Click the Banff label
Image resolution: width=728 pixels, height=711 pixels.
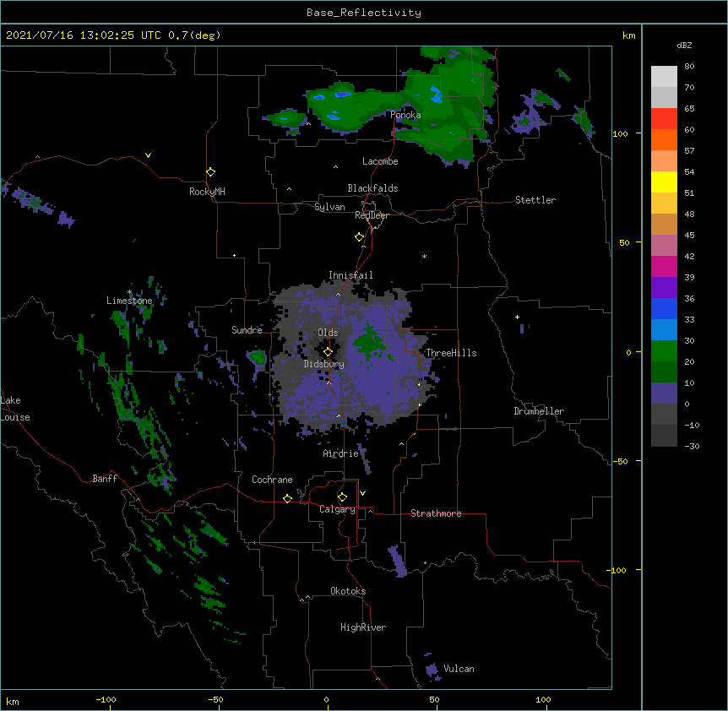(105, 479)
